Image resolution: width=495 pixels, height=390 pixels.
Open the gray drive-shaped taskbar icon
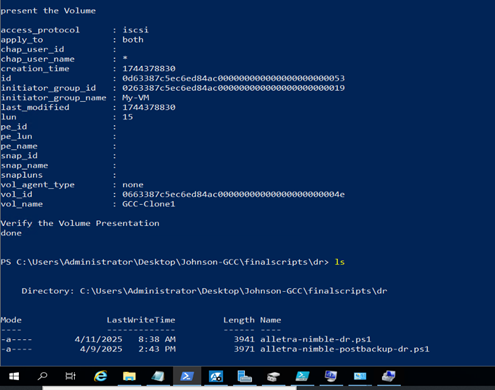(x=273, y=377)
